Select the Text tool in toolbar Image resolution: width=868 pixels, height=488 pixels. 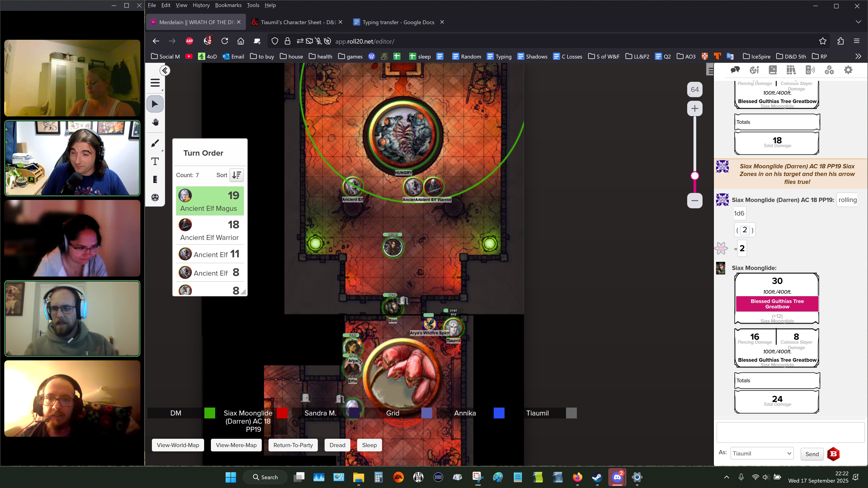(x=155, y=161)
